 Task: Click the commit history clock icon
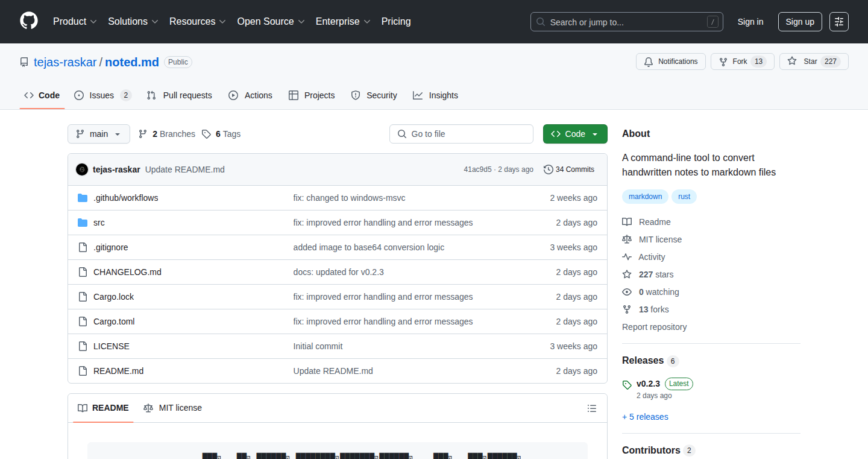(548, 169)
